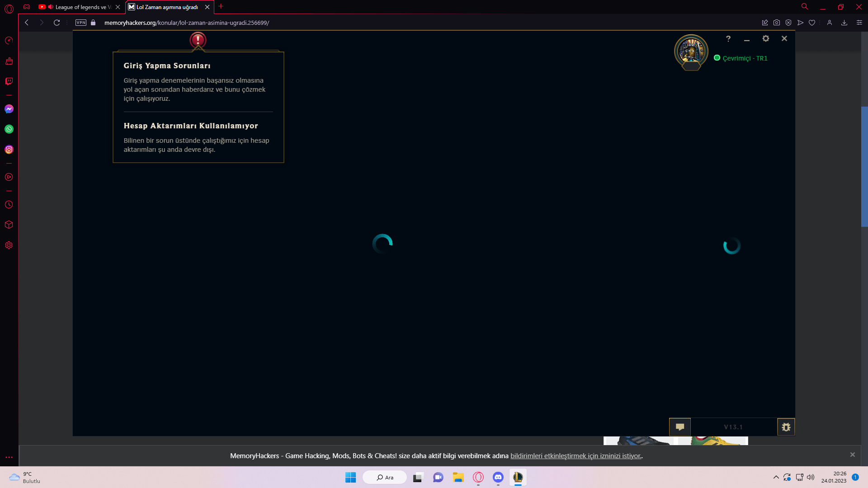This screenshot has width=868, height=488.
Task: Close the League client window
Action: pos(784,39)
